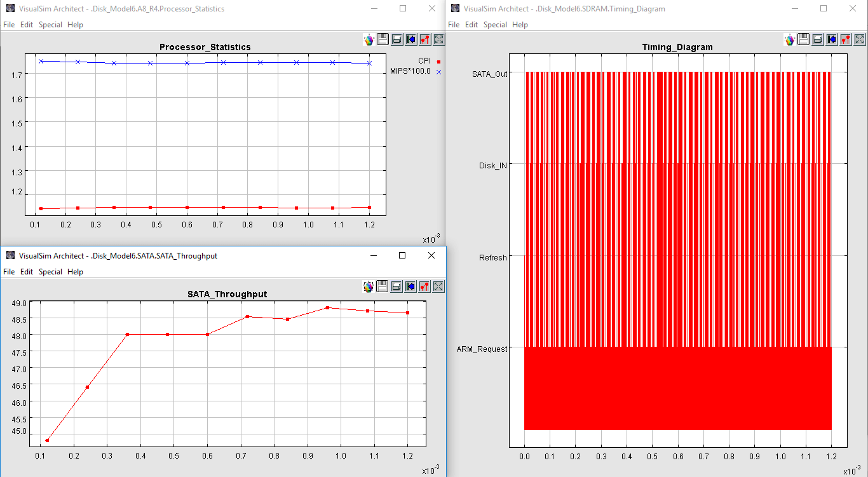Viewport: 868px width, 477px height.
Task: Click the floppy disk save icon in SATA_Throughput
Action: click(x=383, y=286)
